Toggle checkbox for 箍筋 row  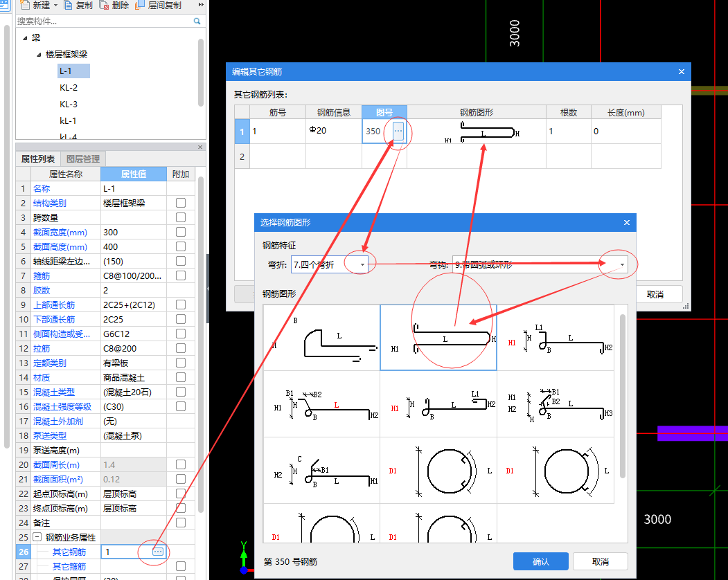tap(181, 275)
